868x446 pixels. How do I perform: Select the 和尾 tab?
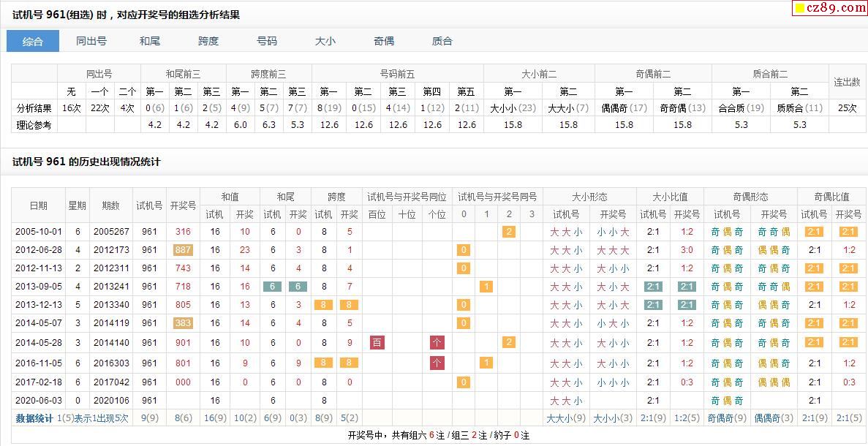[150, 42]
